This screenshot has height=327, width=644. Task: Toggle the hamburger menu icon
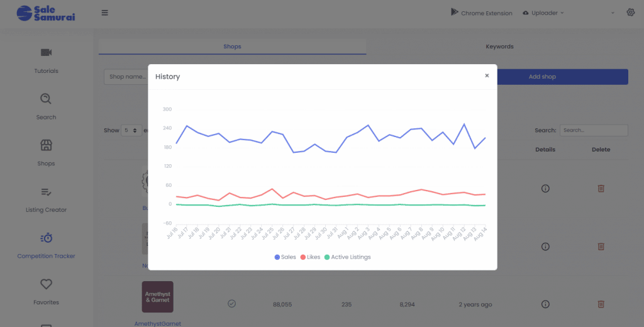coord(105,13)
